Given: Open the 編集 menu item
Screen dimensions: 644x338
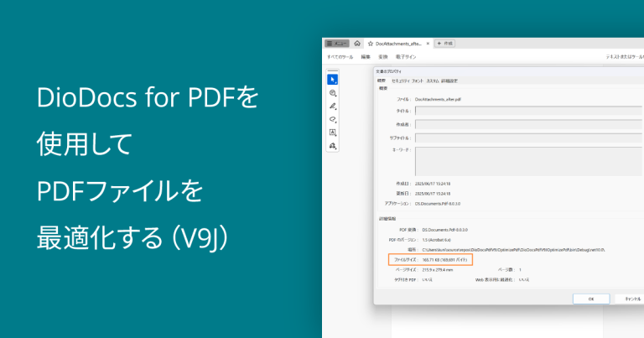Looking at the screenshot, I should click(366, 57).
